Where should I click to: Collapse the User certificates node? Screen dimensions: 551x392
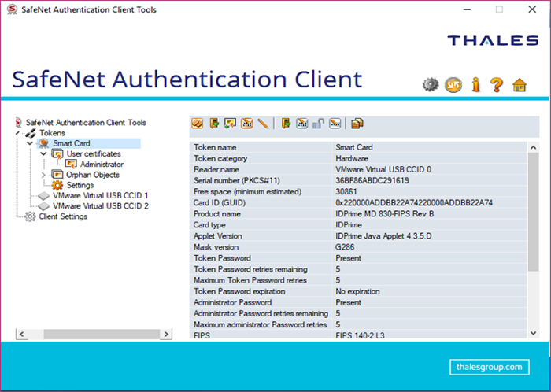pyautogui.click(x=43, y=154)
